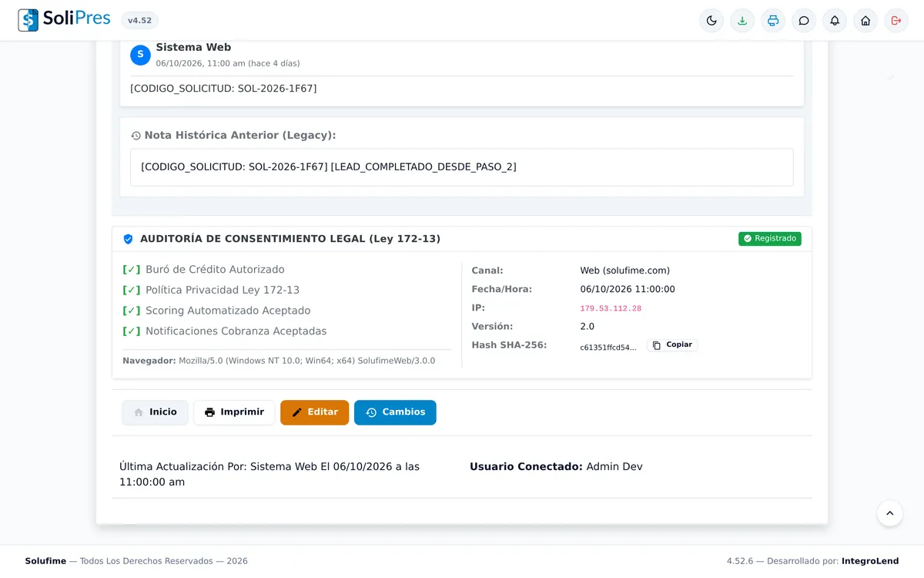The height and width of the screenshot is (578, 924).
Task: Click the Sistema Web avatar circle
Action: [x=140, y=55]
